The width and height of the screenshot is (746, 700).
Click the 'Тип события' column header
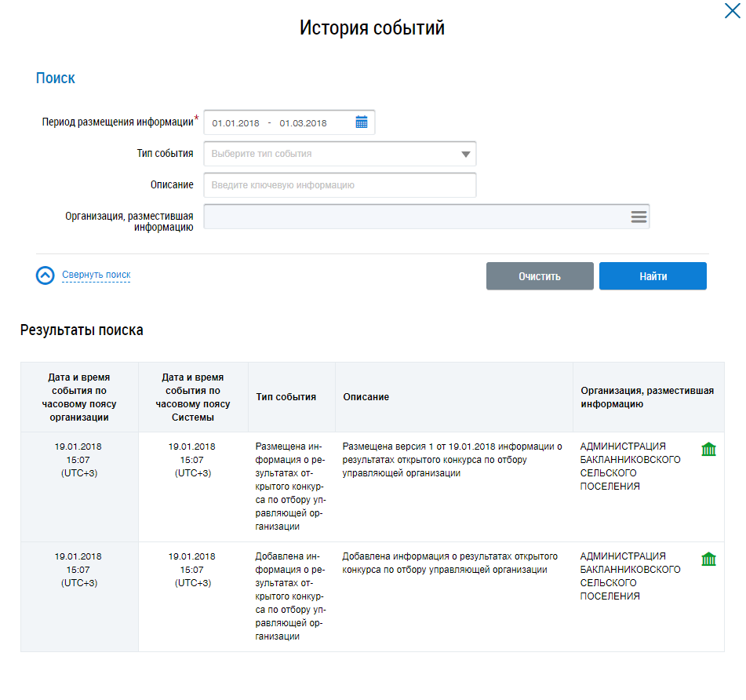tap(286, 397)
